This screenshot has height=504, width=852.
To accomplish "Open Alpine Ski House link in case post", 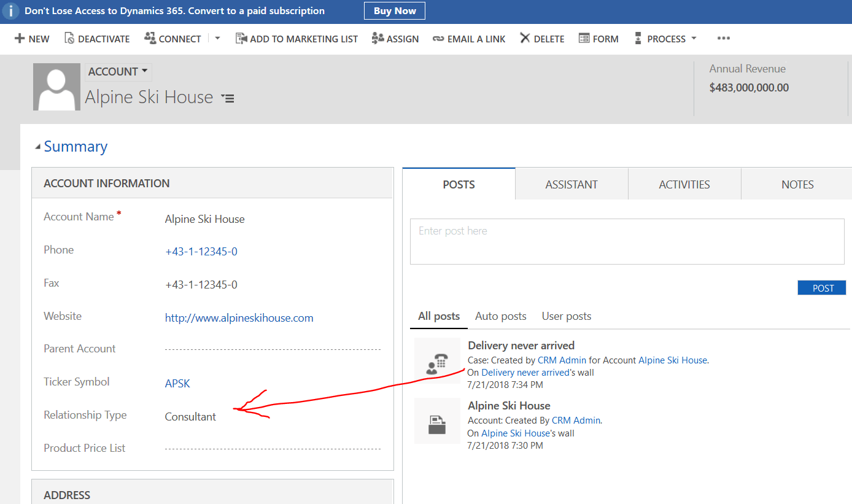I will [673, 360].
